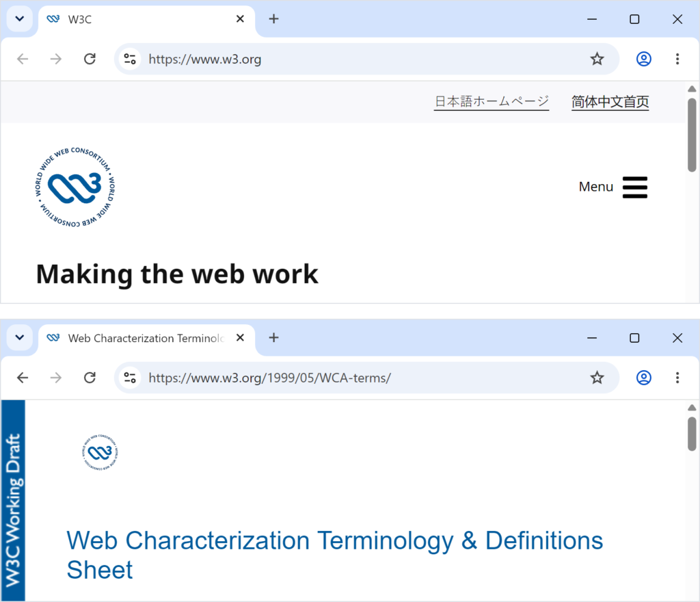700x602 pixels.
Task: Go back from the WCA-terms page
Action: tap(23, 378)
